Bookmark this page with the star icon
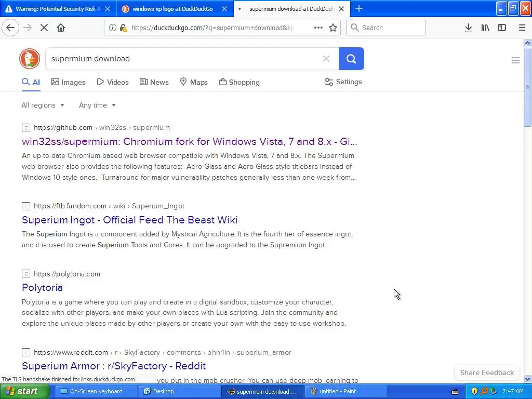The width and height of the screenshot is (532, 399). click(x=333, y=28)
